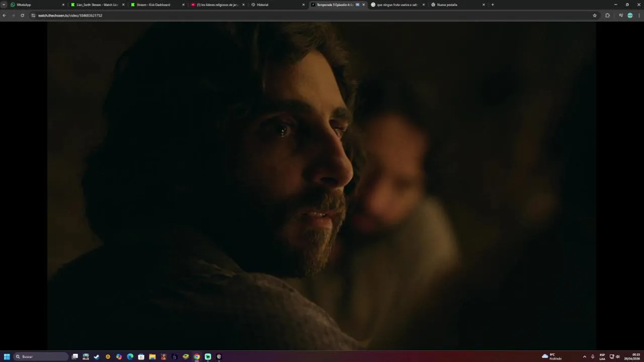
Task: Open the volume control tray icon
Action: coord(617,356)
